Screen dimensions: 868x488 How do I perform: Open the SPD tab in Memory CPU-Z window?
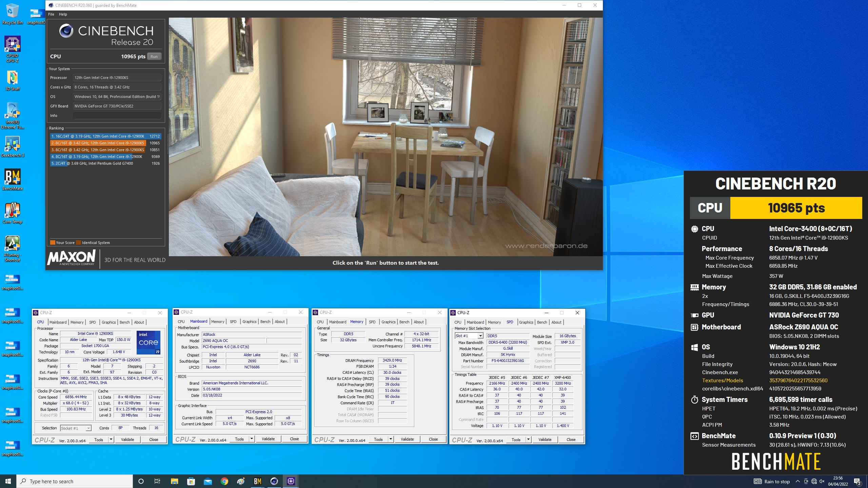(372, 322)
